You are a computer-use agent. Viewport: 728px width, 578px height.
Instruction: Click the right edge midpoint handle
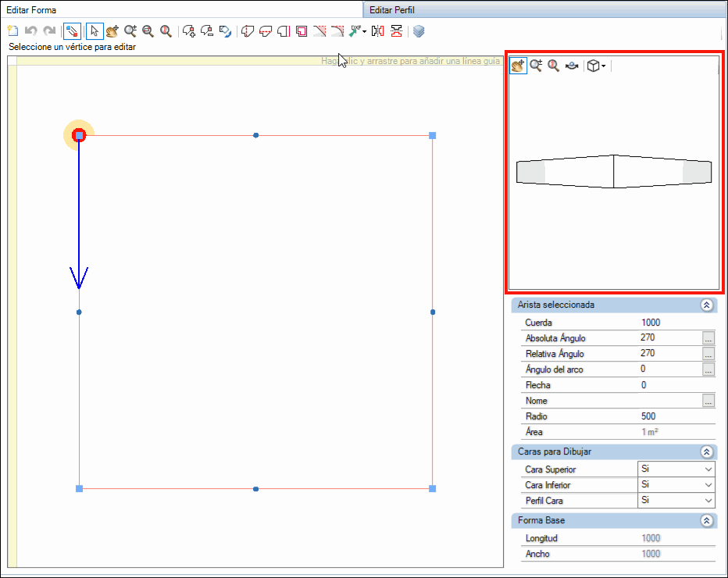coord(433,312)
